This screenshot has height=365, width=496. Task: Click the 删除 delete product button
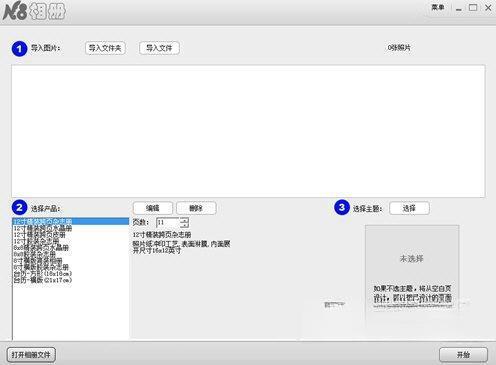[196, 208]
